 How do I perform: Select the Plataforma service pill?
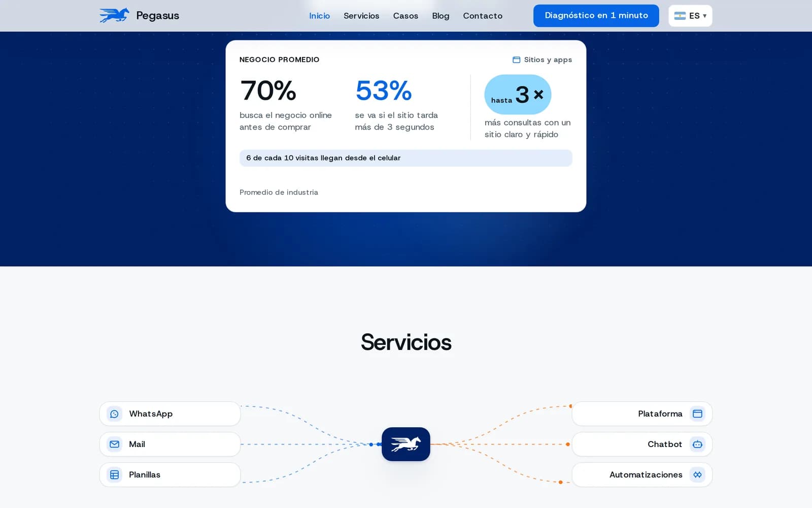pos(642,414)
